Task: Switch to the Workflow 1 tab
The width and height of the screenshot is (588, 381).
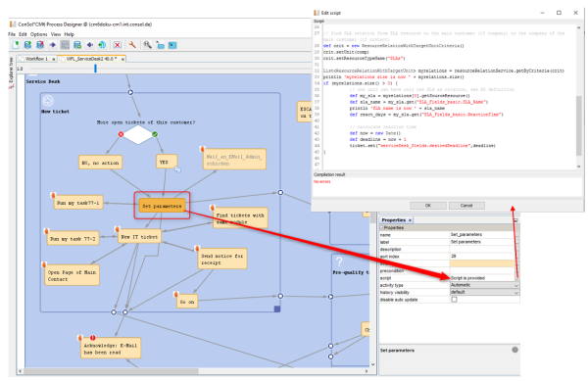Action: click(x=36, y=59)
